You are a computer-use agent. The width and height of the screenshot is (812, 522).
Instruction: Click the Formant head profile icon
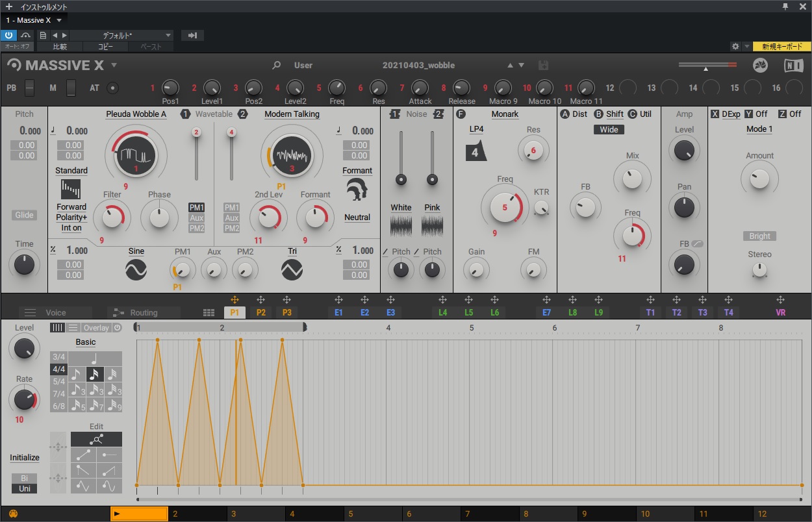pos(357,191)
